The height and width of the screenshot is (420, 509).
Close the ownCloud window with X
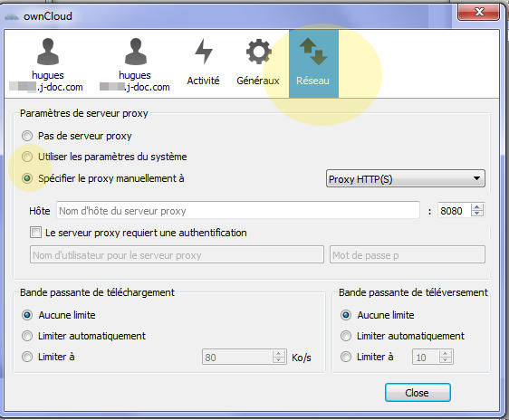479,13
